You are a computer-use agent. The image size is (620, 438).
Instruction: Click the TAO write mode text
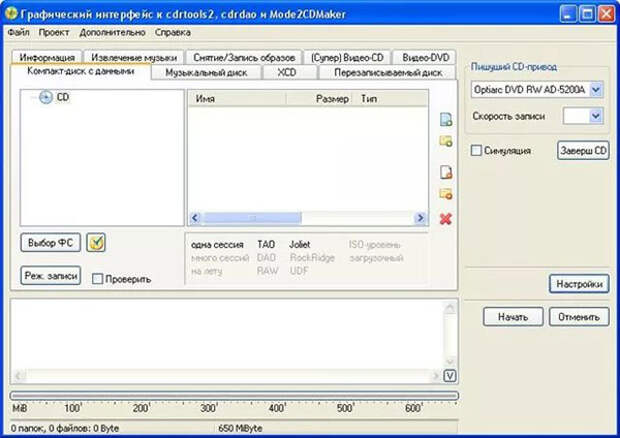266,245
